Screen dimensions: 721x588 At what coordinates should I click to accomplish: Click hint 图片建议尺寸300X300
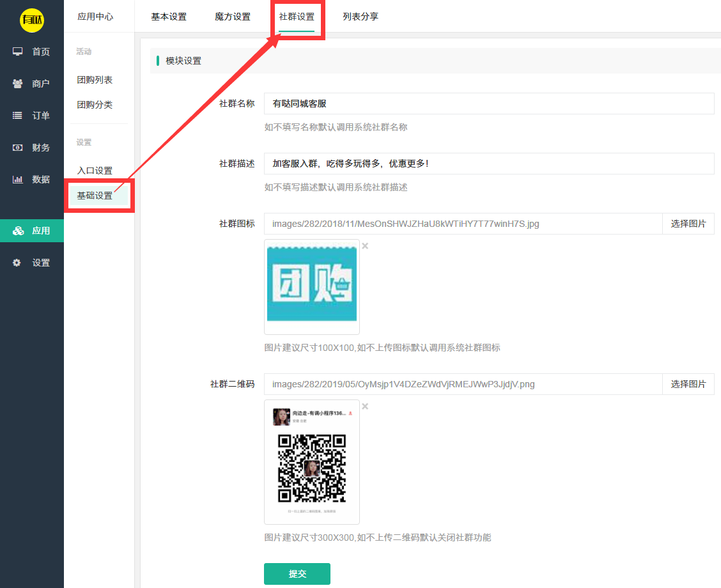click(x=378, y=538)
